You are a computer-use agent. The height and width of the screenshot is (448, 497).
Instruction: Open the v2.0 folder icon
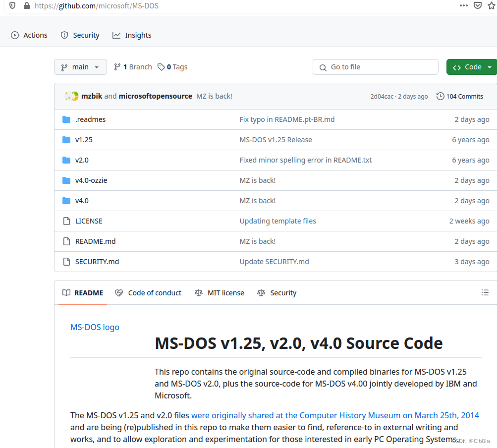pyautogui.click(x=66, y=160)
